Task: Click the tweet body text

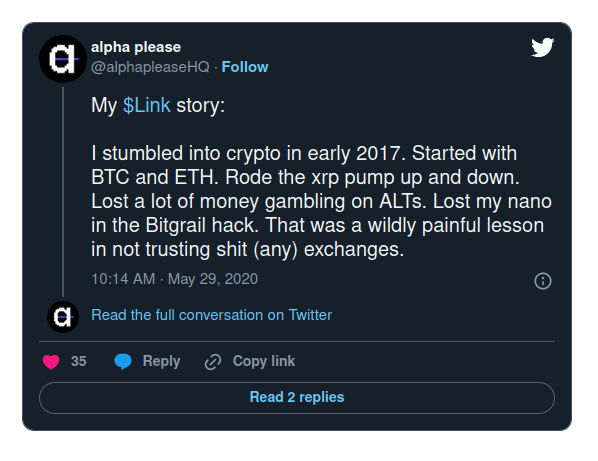Action: click(321, 201)
